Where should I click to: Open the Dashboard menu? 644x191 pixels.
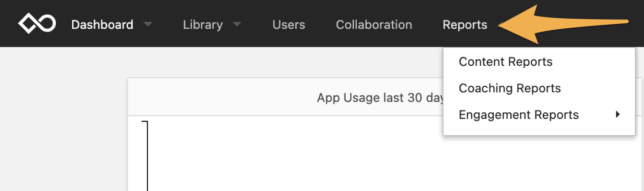click(x=102, y=25)
